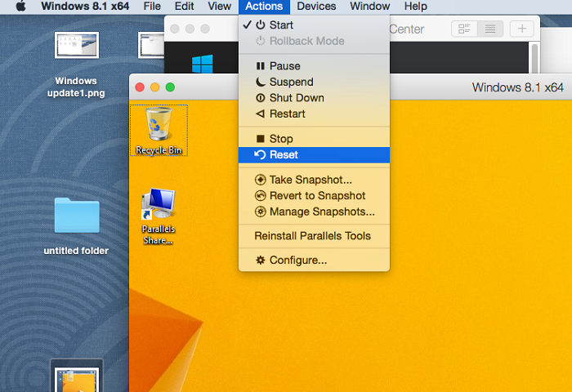Select the partially hidden screenshot thumbnail beside Windows update1.png
Image resolution: width=572 pixels, height=392 pixels.
151,45
